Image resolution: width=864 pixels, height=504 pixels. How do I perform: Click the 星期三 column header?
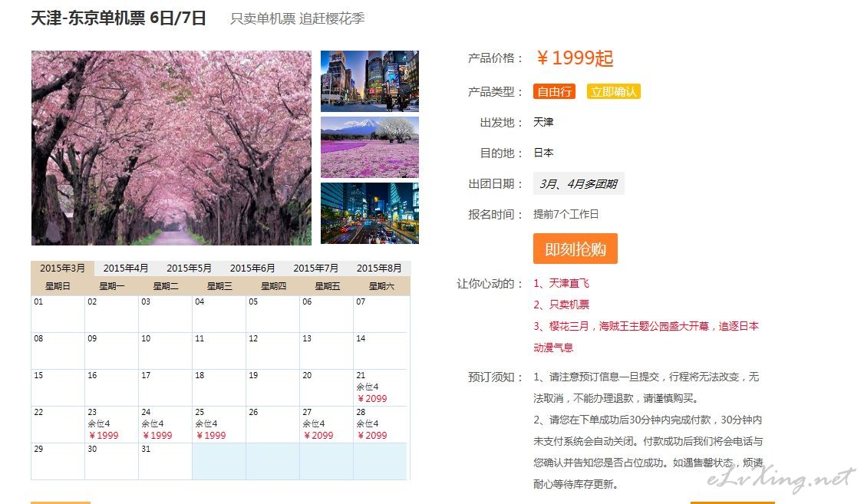tap(219, 286)
